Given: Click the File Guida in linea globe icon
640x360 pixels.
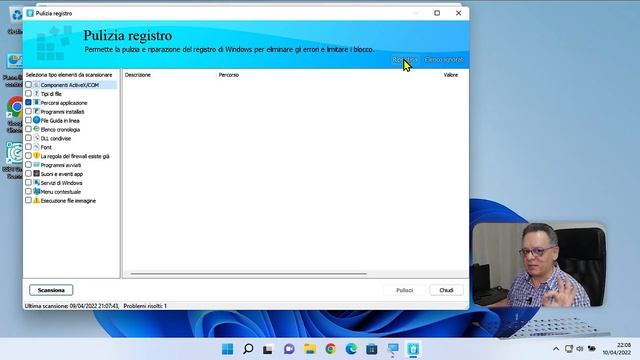Looking at the screenshot, I should [x=36, y=120].
